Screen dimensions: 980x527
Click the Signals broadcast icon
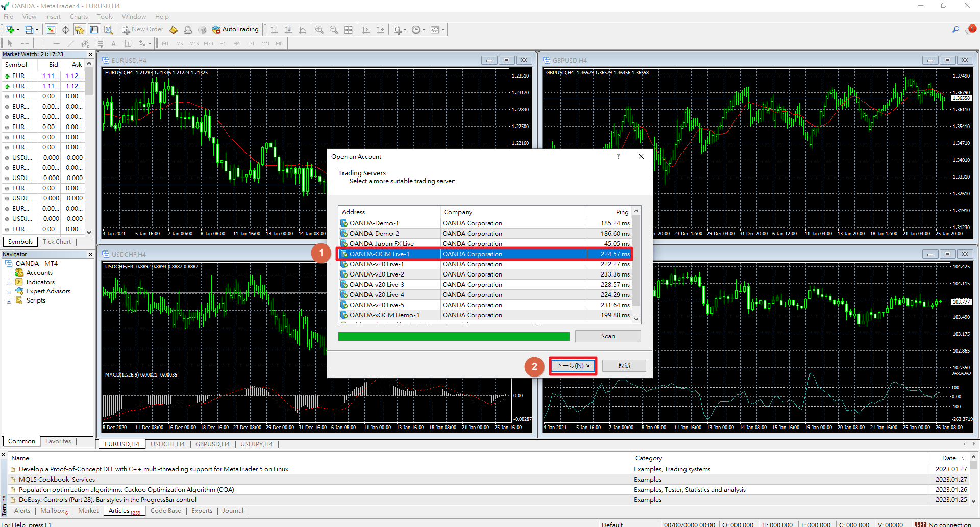point(202,30)
